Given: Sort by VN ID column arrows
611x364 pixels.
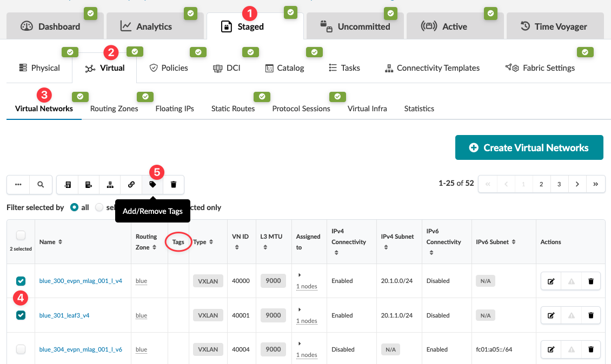Looking at the screenshot, I should (237, 247).
